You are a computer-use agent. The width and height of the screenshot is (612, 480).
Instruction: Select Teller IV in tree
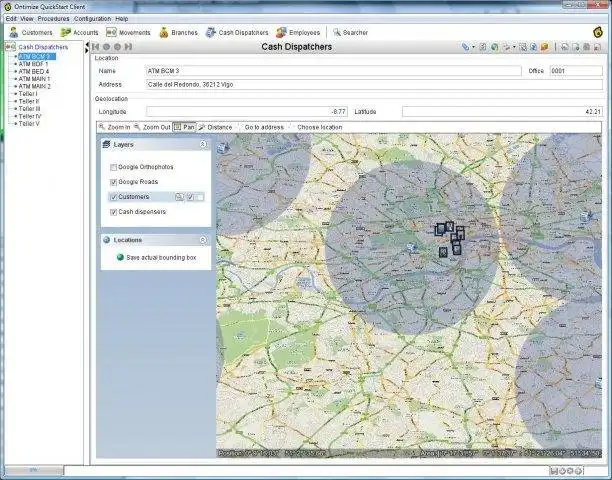(30, 116)
